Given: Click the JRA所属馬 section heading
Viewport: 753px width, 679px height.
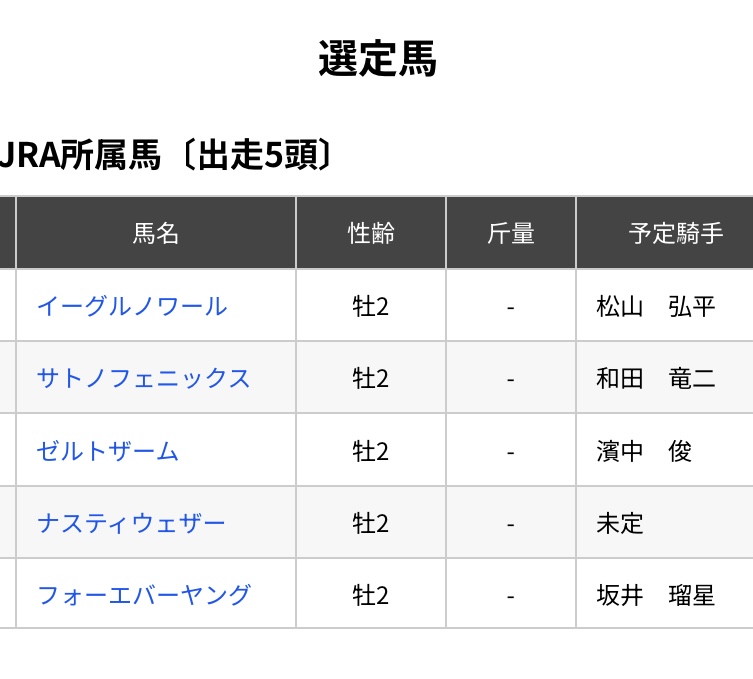Looking at the screenshot, I should point(165,155).
